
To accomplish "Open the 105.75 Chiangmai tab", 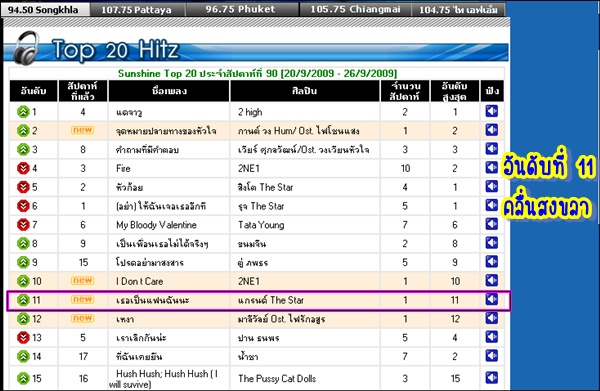I will coord(355,10).
